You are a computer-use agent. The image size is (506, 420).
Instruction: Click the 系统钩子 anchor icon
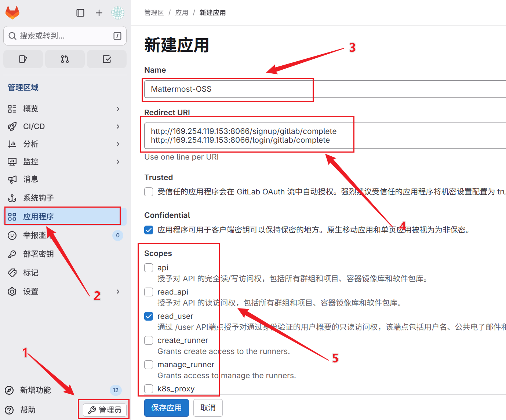12,198
